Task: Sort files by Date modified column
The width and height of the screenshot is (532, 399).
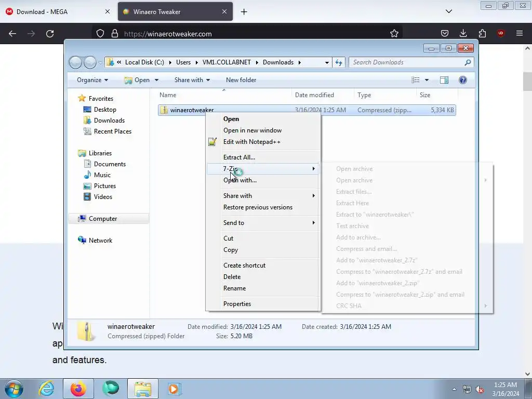Action: click(323, 95)
